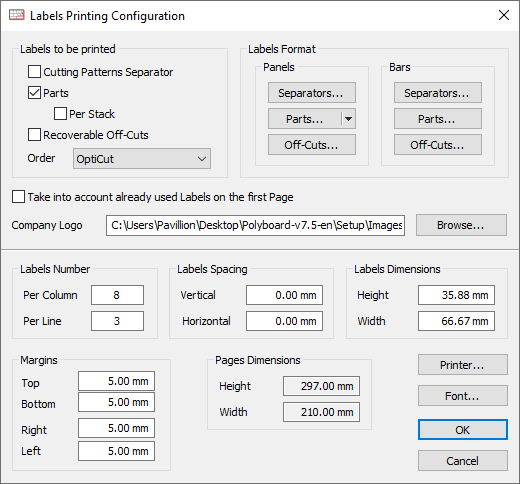Confirm with the OK button
Image resolution: width=520 pixels, height=484 pixels.
pos(463,430)
